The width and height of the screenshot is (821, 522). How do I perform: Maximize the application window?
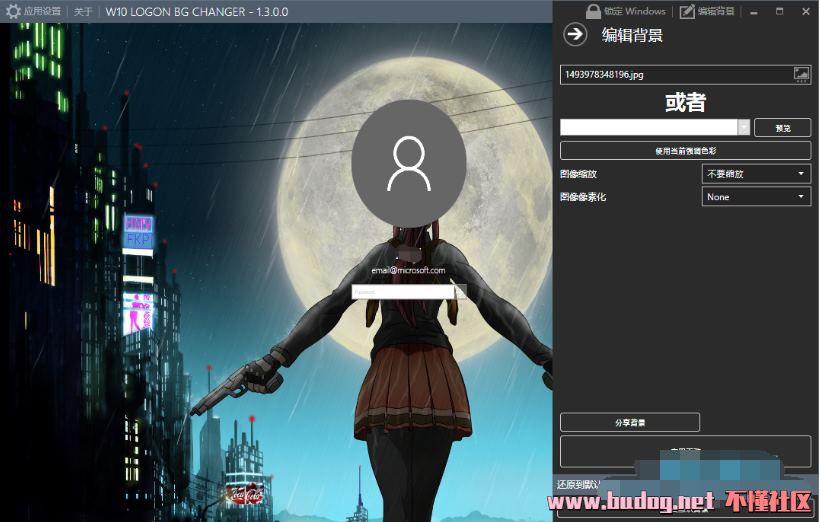pos(780,11)
